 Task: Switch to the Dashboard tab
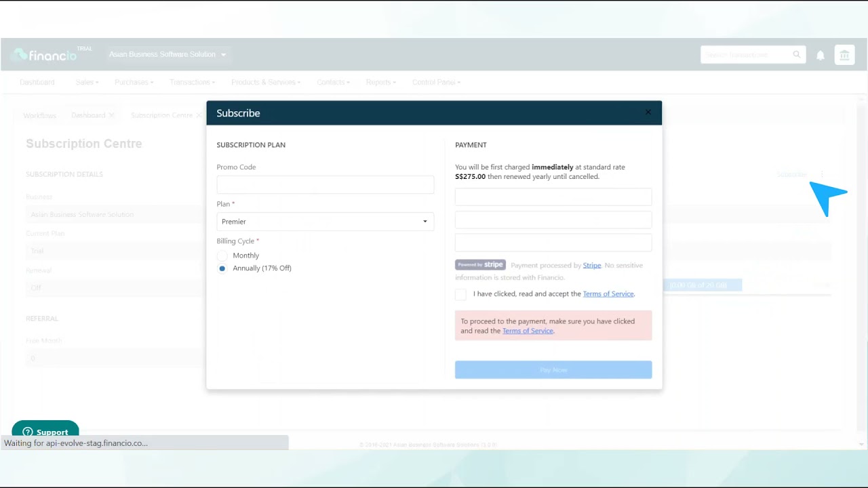[x=88, y=115]
